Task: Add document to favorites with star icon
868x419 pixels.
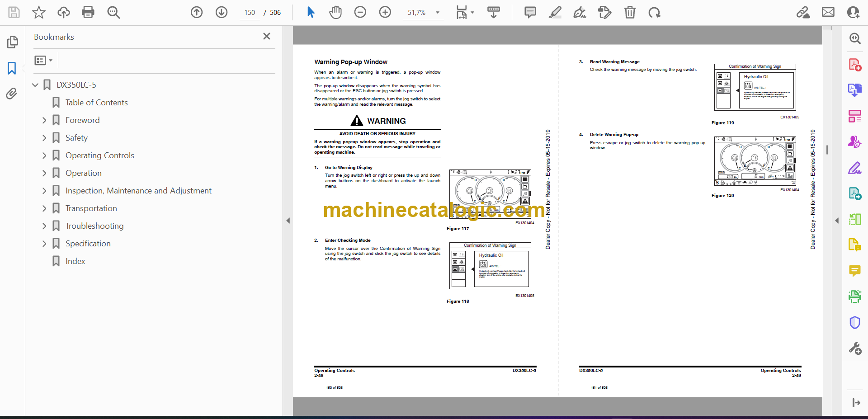Action: click(x=39, y=12)
